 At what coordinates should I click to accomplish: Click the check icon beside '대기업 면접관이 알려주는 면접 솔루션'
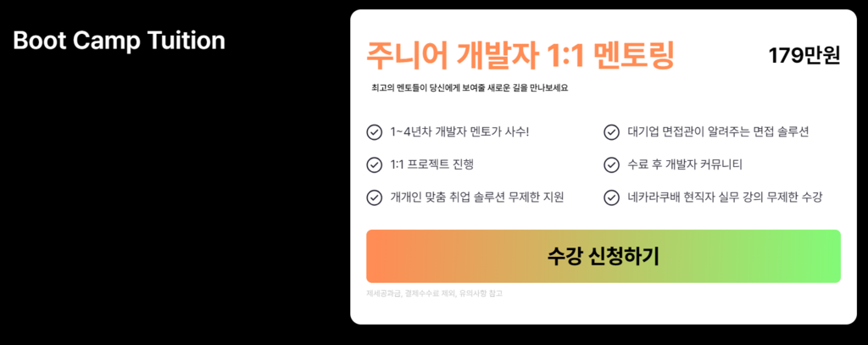pyautogui.click(x=611, y=132)
